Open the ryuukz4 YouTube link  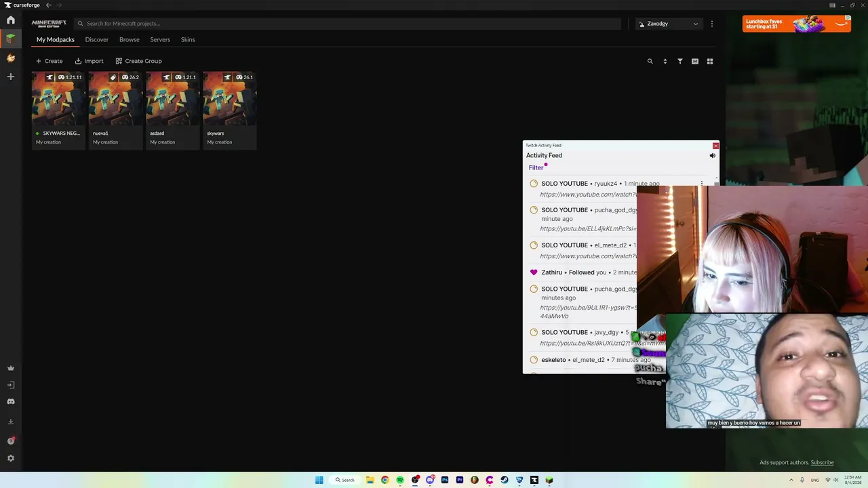(588, 195)
